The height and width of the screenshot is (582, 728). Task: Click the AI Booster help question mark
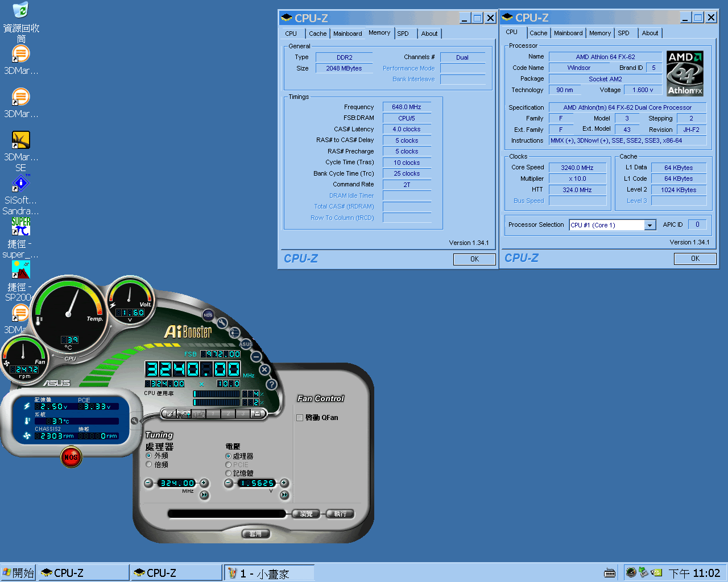click(271, 384)
